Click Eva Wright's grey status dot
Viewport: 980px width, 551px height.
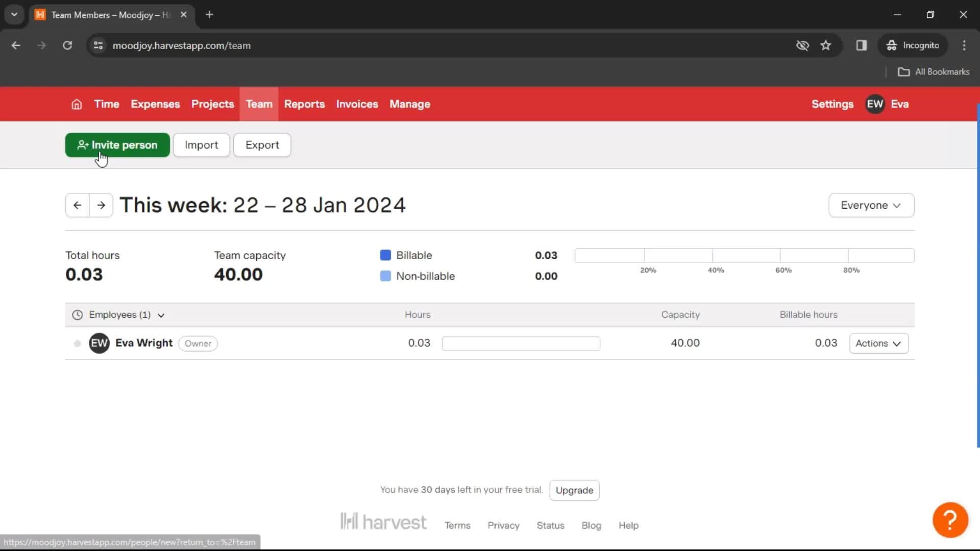point(77,343)
